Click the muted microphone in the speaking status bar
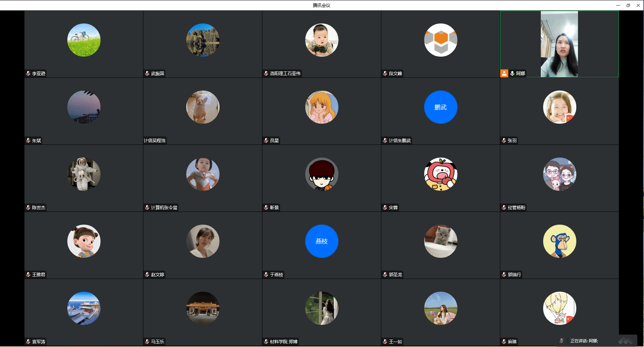 (562, 341)
